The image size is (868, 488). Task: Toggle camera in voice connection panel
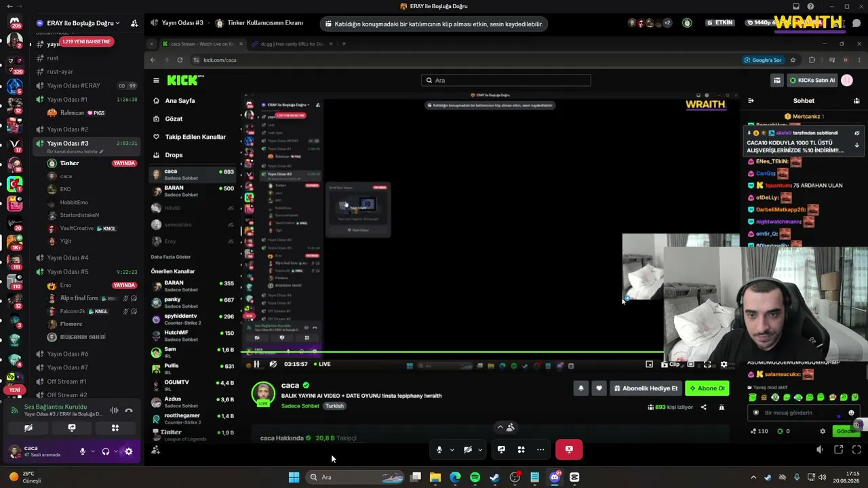coord(28,428)
